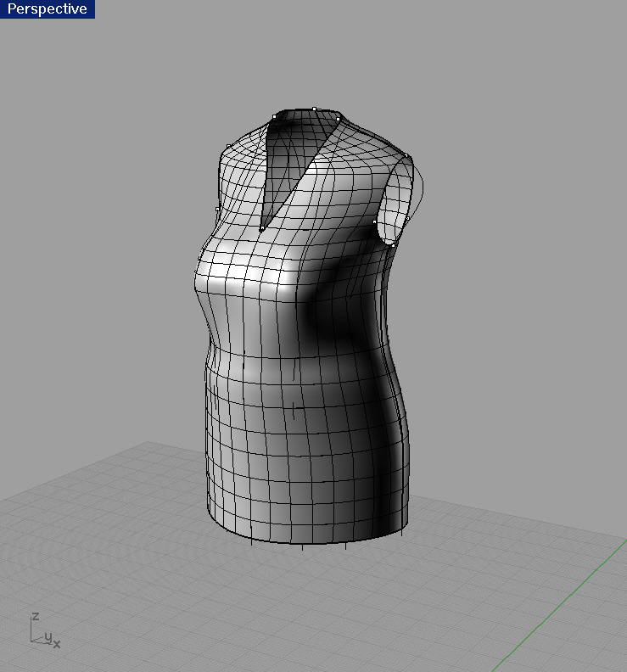Pick the control point at the armhole bottom
Screen dimensions: 627x672
[393, 245]
